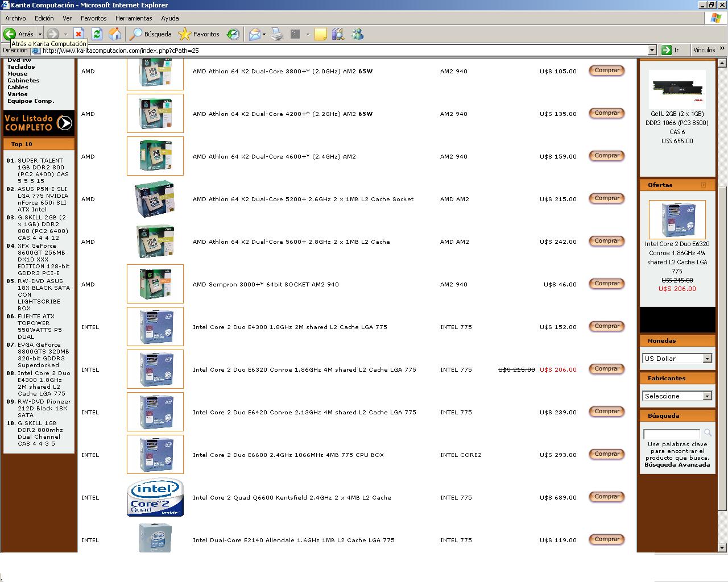The height and width of the screenshot is (582, 728).
Task: Open Top 10 ASUS P5N-E SLI link
Action: coord(43,199)
